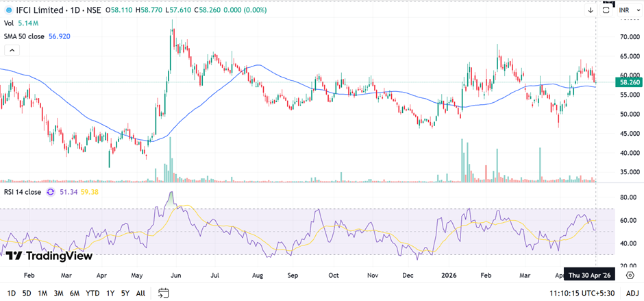Viewport: 644px width, 301px height.
Task: Select the 5D time range
Action: (x=27, y=293)
